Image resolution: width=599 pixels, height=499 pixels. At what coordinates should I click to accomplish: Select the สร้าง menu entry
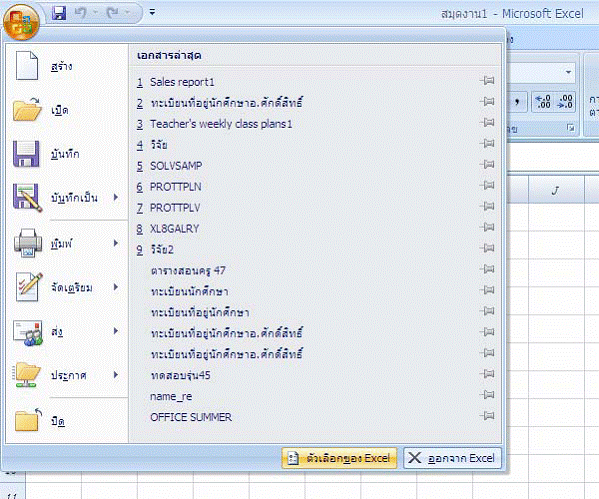[x=66, y=66]
